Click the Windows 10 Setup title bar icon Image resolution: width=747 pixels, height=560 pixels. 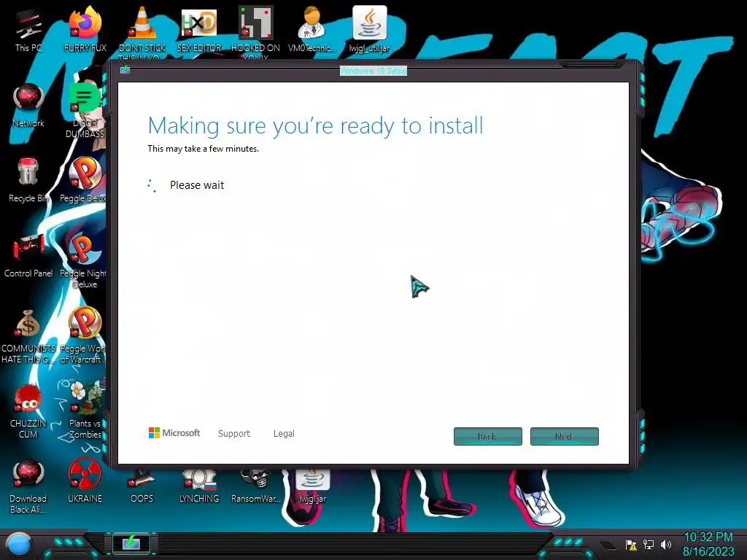[x=125, y=70]
